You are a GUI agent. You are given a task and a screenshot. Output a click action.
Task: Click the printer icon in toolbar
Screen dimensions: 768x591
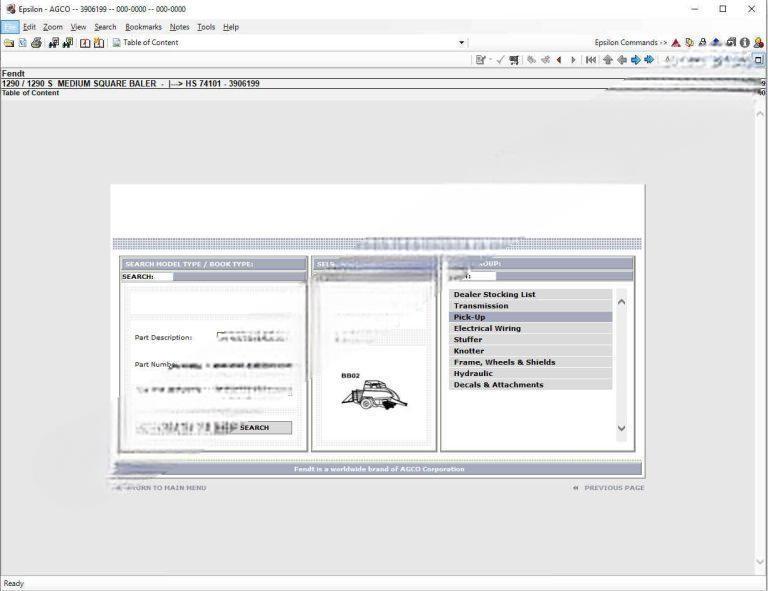coord(37,43)
